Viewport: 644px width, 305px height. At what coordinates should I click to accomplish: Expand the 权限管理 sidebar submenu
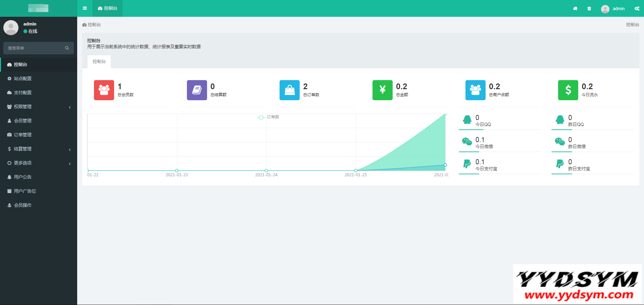coord(39,107)
